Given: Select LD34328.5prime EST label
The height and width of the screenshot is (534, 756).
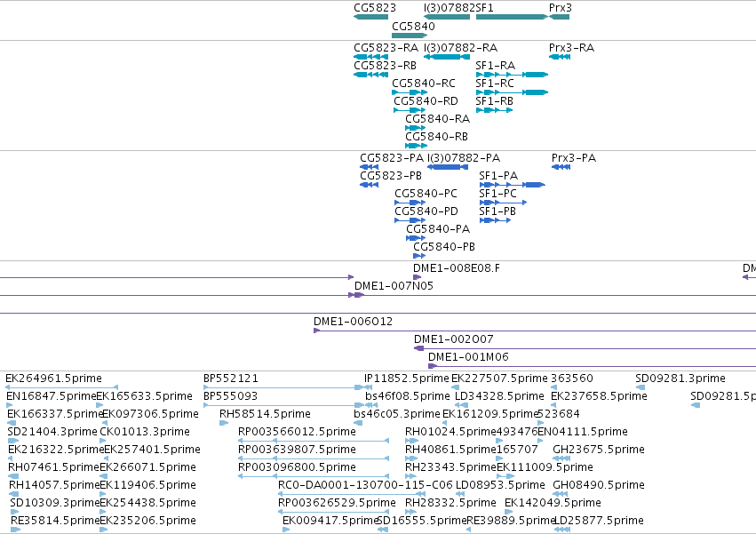Looking at the screenshot, I should pos(499,396).
